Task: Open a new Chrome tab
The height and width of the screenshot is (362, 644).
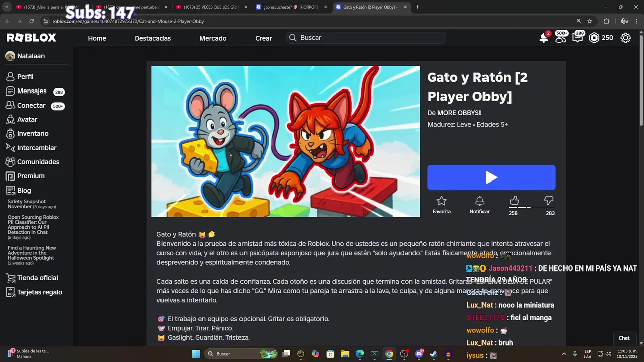Action: click(x=417, y=7)
